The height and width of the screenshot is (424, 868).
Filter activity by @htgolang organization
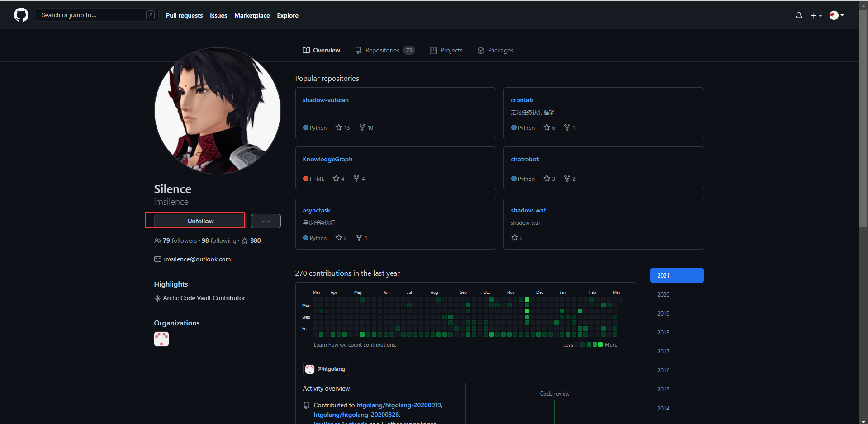[x=326, y=369]
